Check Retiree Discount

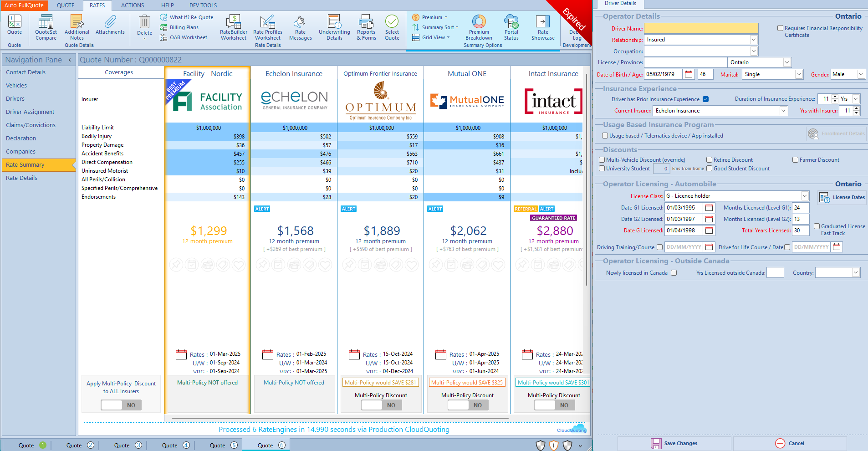tap(709, 160)
